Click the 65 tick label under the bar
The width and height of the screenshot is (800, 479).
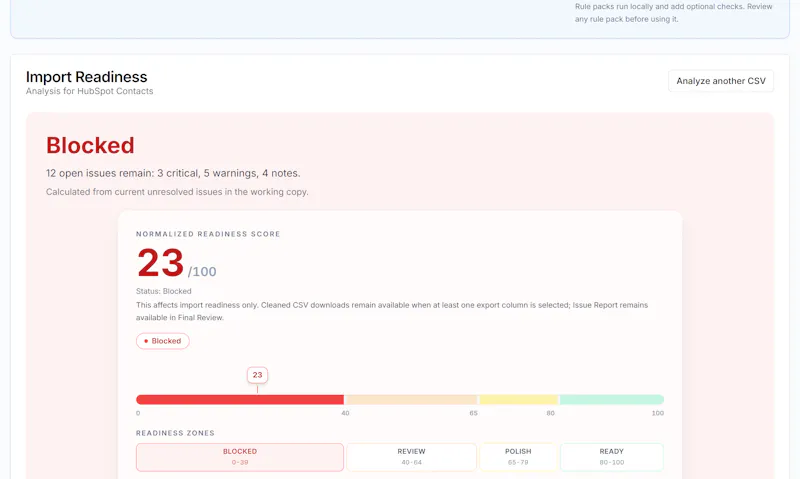tap(473, 413)
